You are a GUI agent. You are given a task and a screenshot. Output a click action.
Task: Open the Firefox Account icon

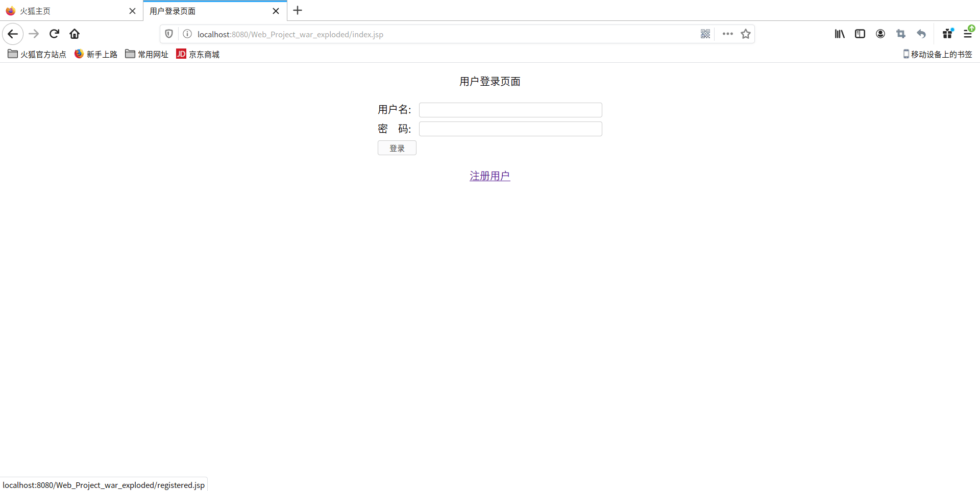point(880,34)
